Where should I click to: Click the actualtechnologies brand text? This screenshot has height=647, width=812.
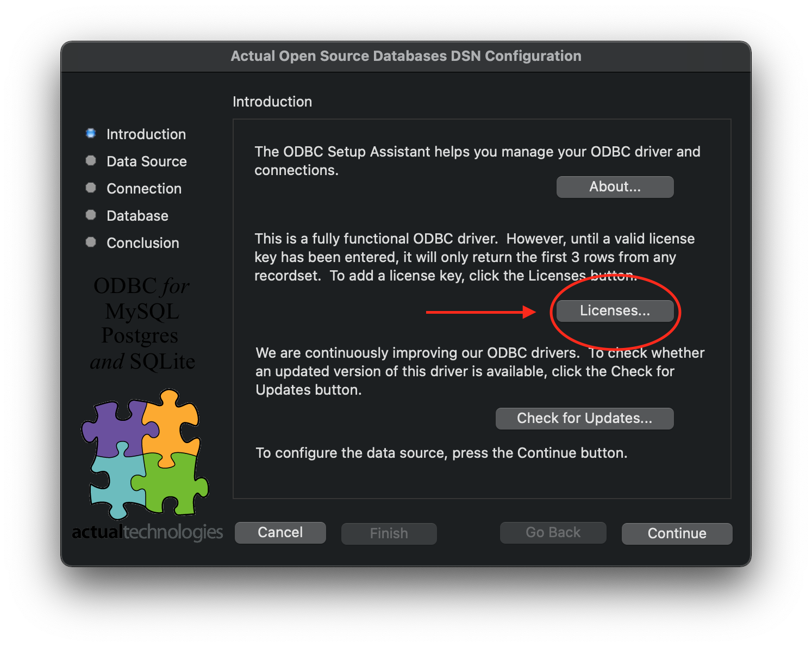(147, 532)
